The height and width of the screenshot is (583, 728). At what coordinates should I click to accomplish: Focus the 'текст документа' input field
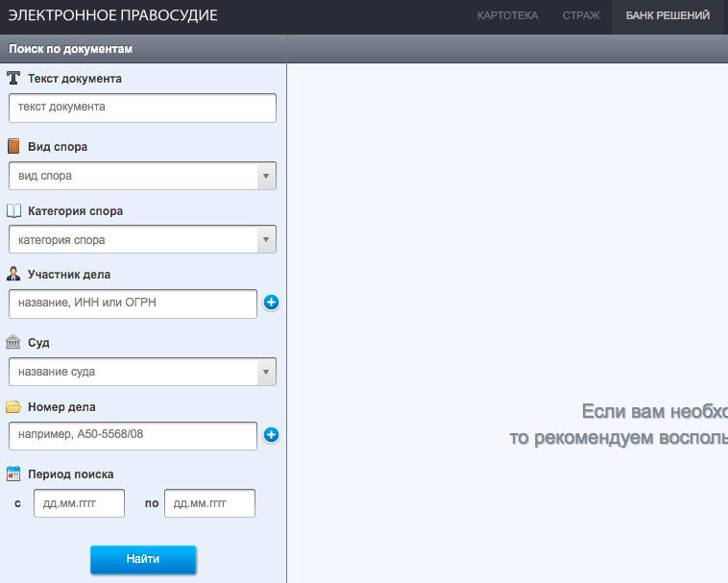142,109
